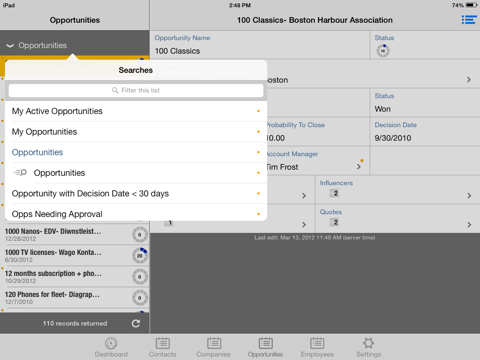Viewport: 480px width, 360px height.
Task: Click the 100 Classics- Boston Harbour Association title
Action: [x=315, y=20]
